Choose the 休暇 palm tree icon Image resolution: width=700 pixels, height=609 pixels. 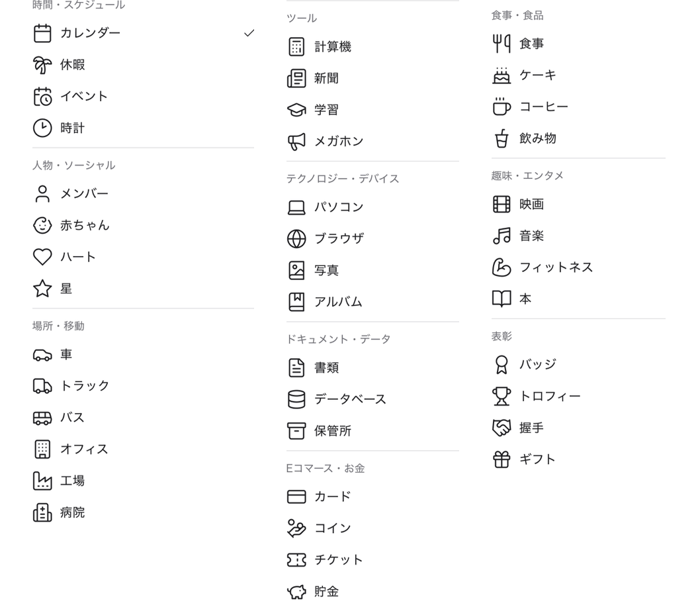tap(42, 66)
